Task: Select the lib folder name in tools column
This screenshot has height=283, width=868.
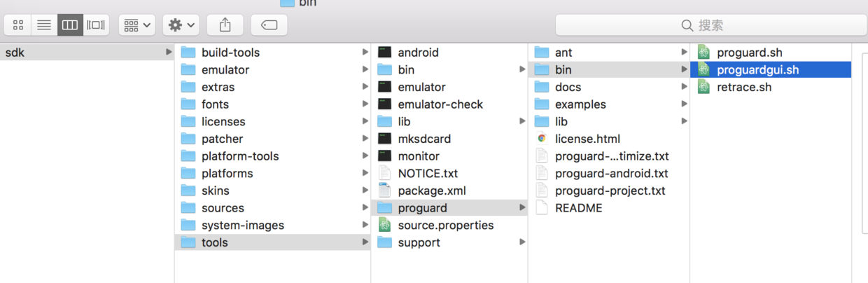Action: 404,122
